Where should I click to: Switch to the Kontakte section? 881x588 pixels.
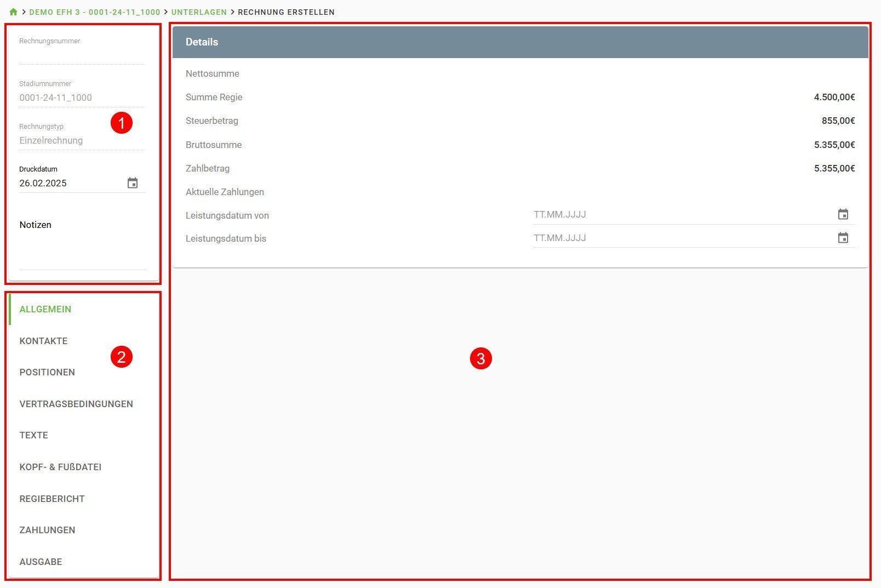click(44, 341)
